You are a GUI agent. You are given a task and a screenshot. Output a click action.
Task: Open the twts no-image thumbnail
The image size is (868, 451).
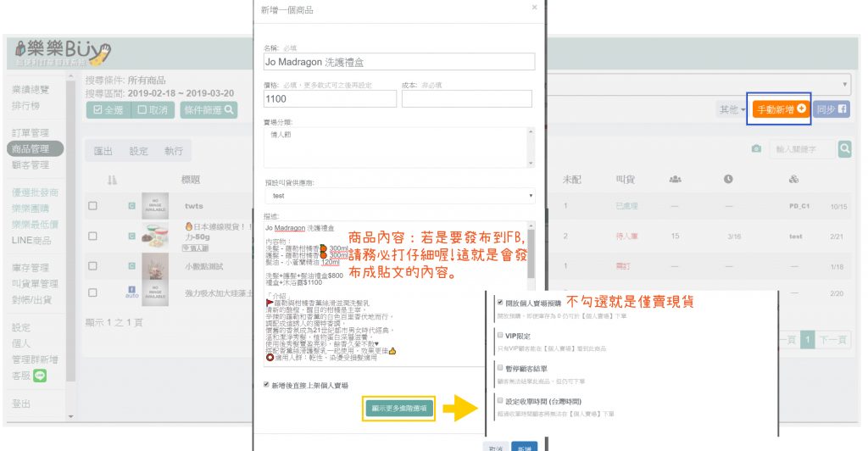pos(155,206)
